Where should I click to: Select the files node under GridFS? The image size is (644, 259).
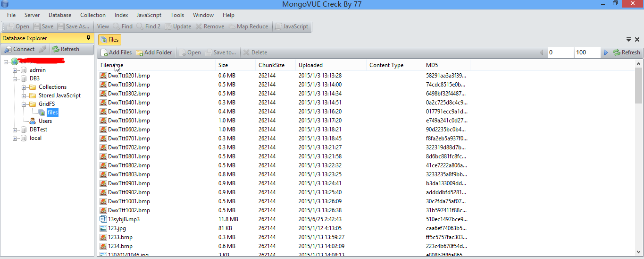tap(52, 112)
